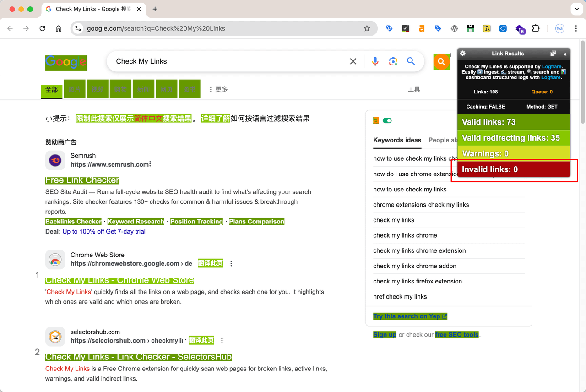Viewport: 586px width, 392px height.
Task: Click the Chrome address bar URL
Action: tap(156, 28)
